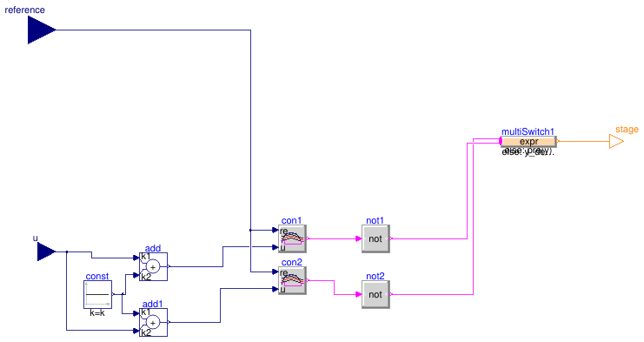Click the not1 logic block
Screen dimensions: 644x342
pyautogui.click(x=375, y=238)
